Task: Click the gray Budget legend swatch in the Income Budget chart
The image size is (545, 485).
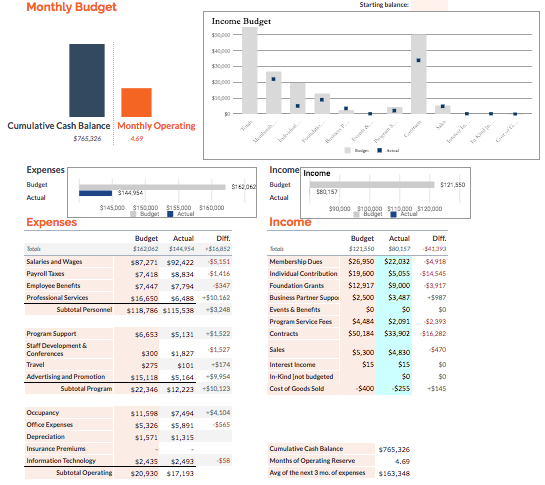Action: tap(348, 150)
